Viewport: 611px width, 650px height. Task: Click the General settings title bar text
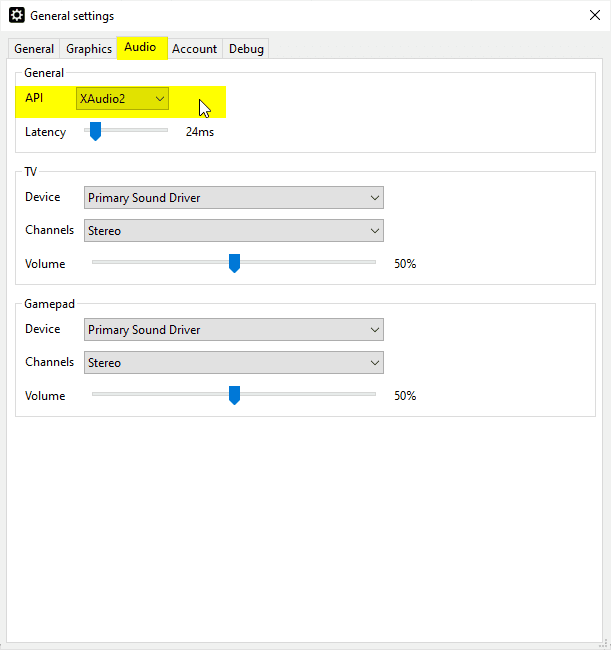[x=72, y=16]
